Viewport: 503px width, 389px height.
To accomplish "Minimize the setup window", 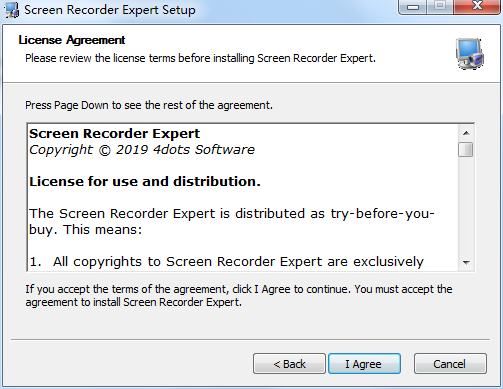I will point(413,7).
